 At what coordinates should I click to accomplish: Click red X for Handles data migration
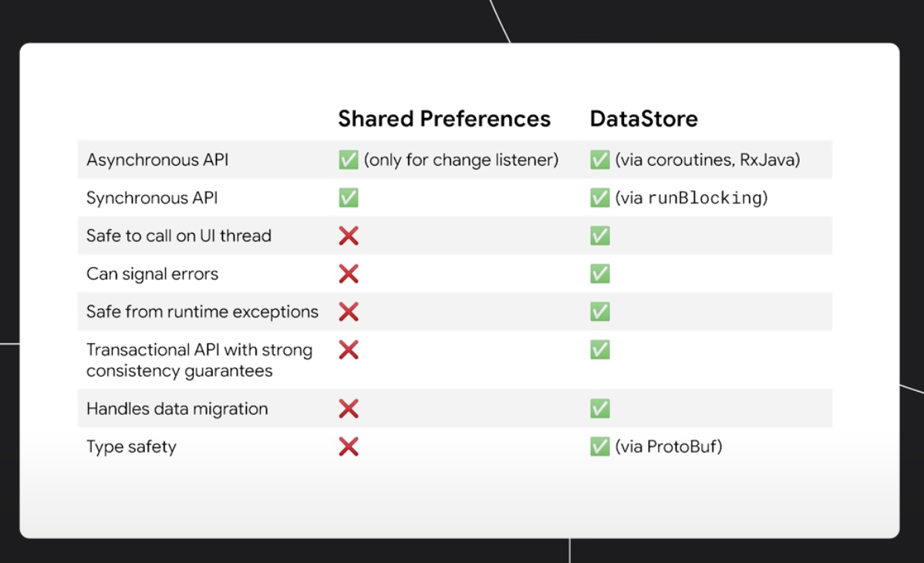click(x=349, y=409)
